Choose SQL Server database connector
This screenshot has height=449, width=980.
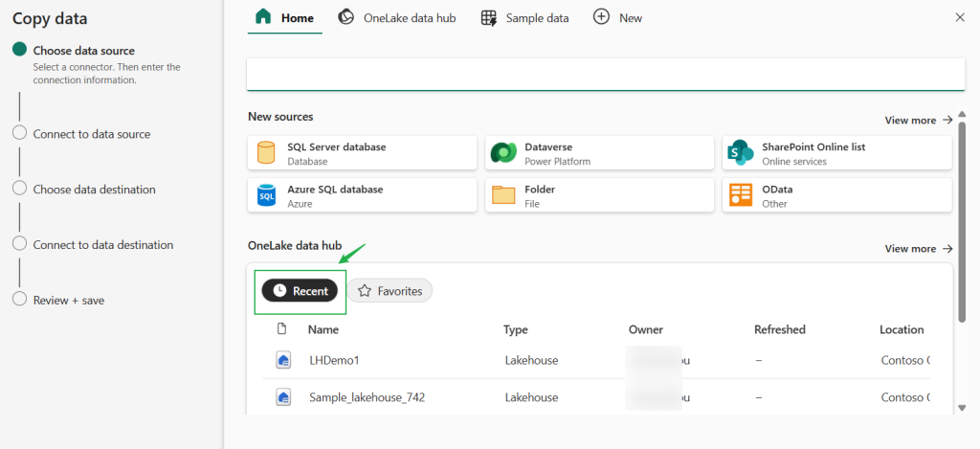click(x=362, y=152)
